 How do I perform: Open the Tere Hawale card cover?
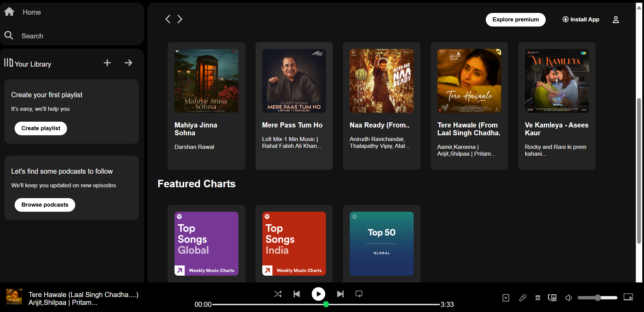(469, 81)
